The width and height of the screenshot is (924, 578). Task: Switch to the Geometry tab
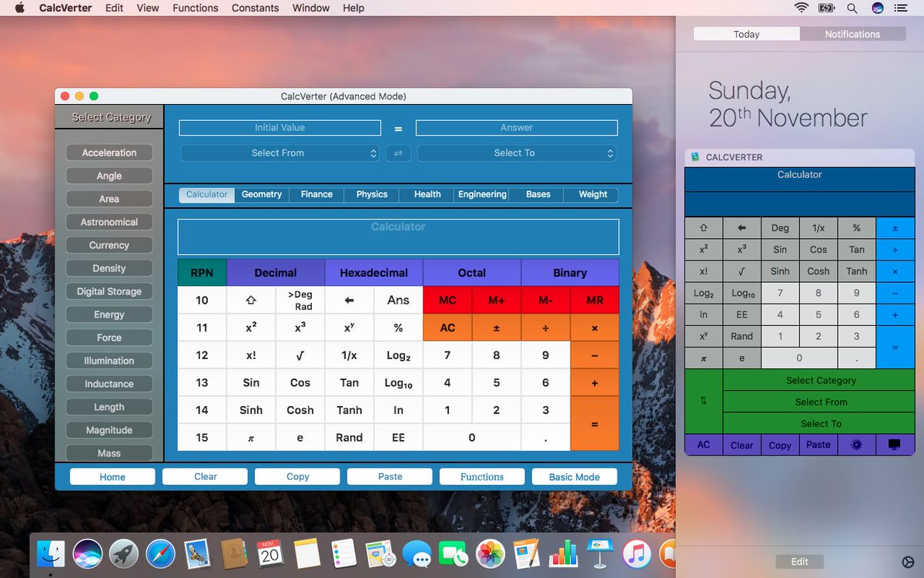point(262,194)
